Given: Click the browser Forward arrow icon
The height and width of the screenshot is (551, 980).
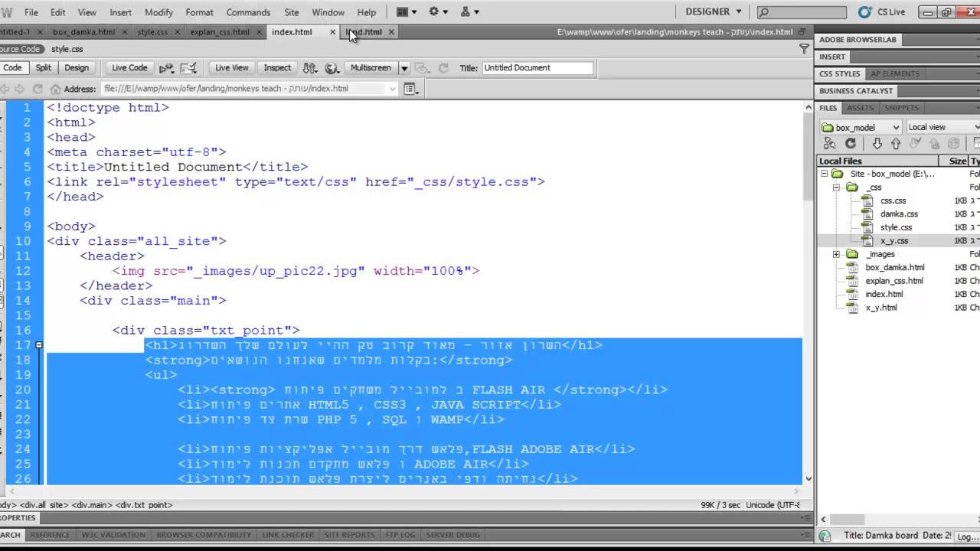Looking at the screenshot, I should pyautogui.click(x=20, y=89).
